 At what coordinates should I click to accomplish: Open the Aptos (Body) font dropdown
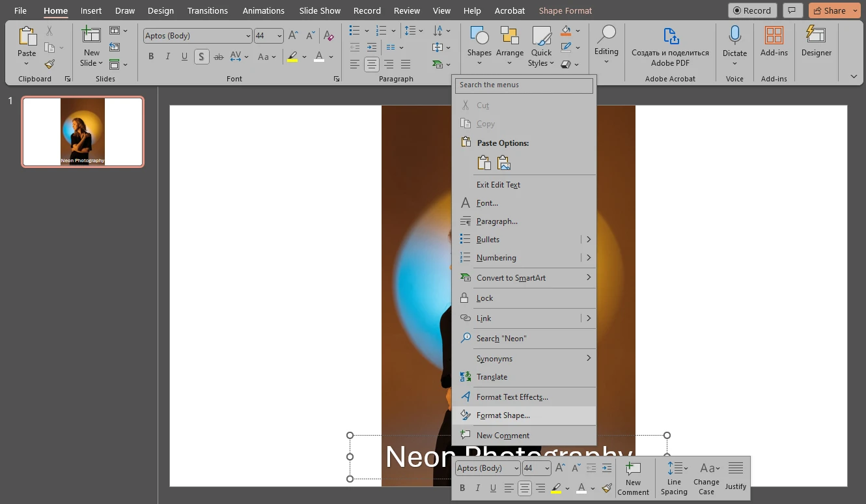tap(248, 35)
